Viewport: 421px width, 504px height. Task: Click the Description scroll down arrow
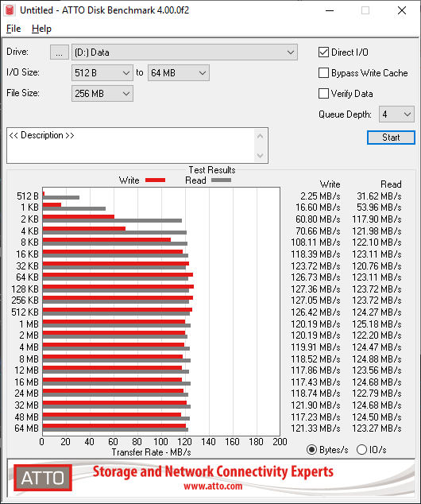(260, 156)
